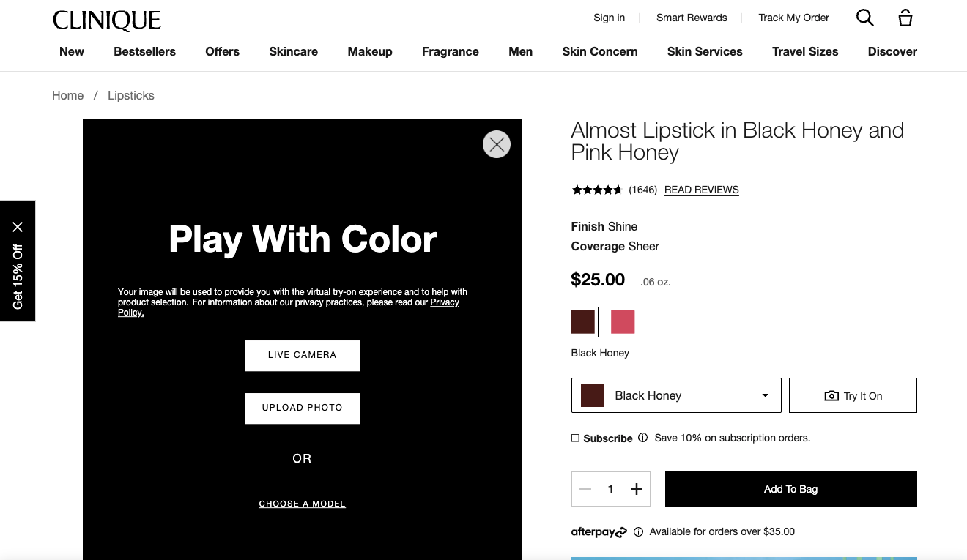Select the Pink Honey color swatch
Image resolution: width=967 pixels, height=560 pixels.
623,322
